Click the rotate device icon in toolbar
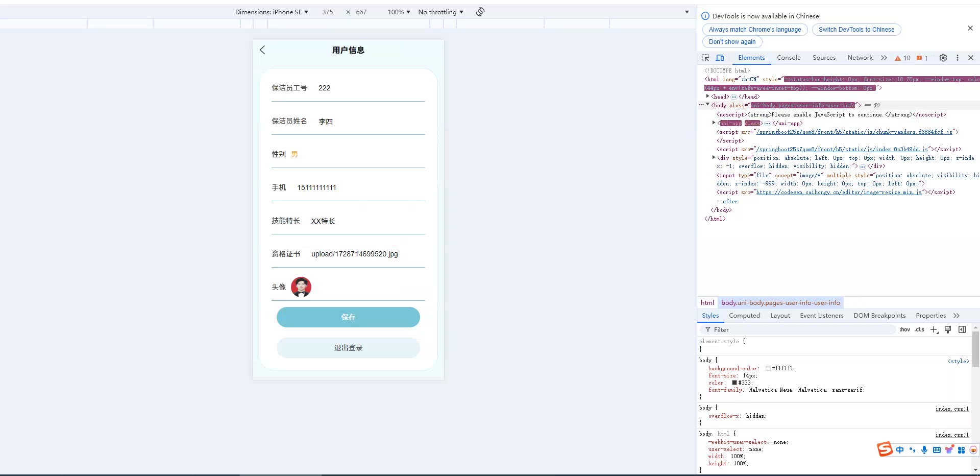Image resolution: width=980 pixels, height=476 pixels. [480, 12]
